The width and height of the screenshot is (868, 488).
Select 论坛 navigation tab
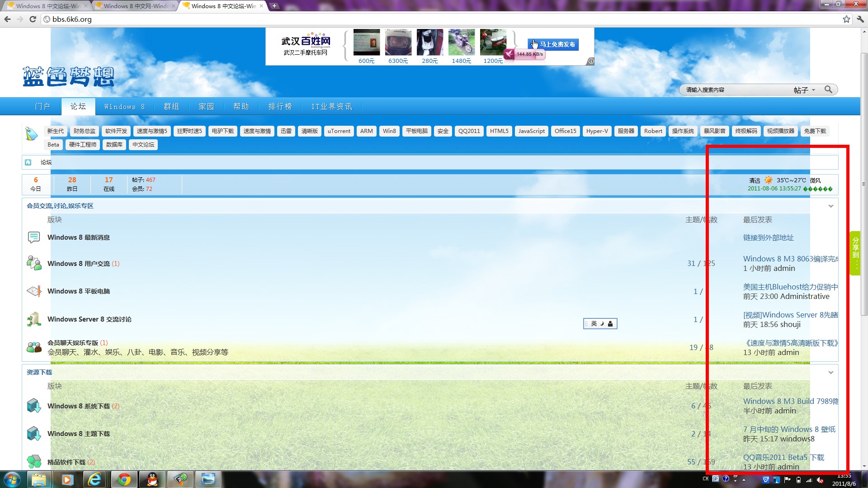(78, 106)
